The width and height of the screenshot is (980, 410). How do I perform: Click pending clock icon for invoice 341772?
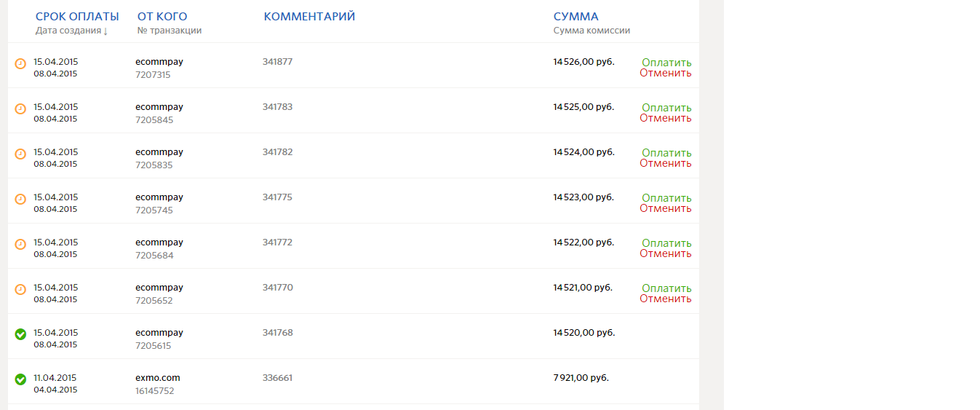(20, 245)
